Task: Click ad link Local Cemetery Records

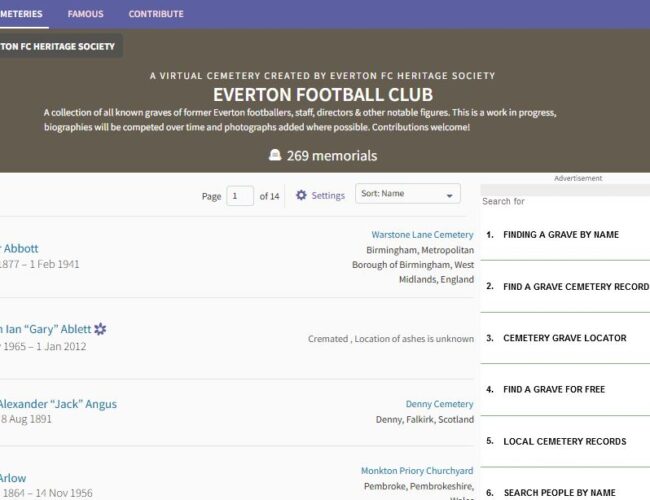Action: click(564, 441)
